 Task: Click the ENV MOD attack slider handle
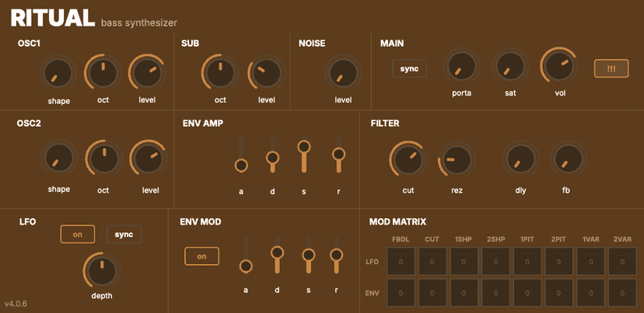pos(246,266)
